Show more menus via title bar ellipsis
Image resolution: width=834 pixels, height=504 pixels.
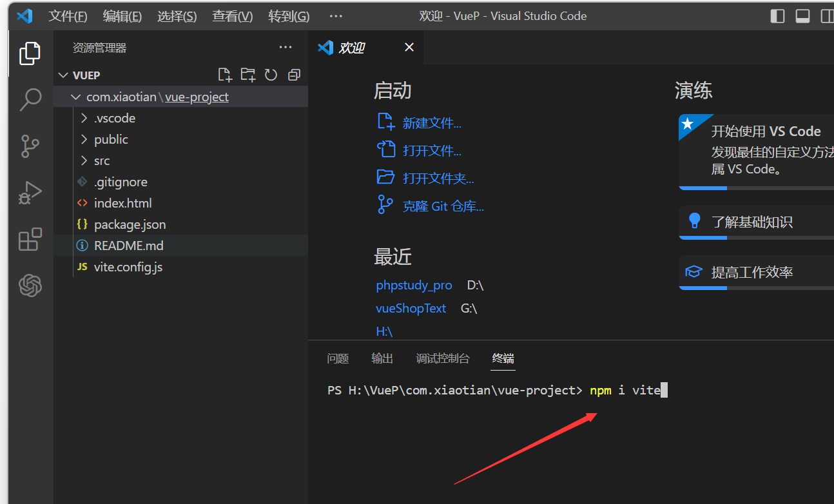point(336,16)
